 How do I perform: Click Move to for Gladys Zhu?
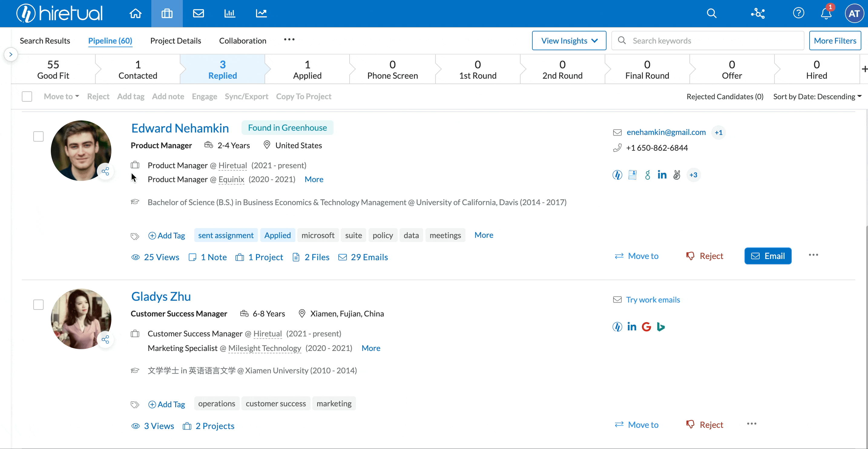tap(636, 425)
